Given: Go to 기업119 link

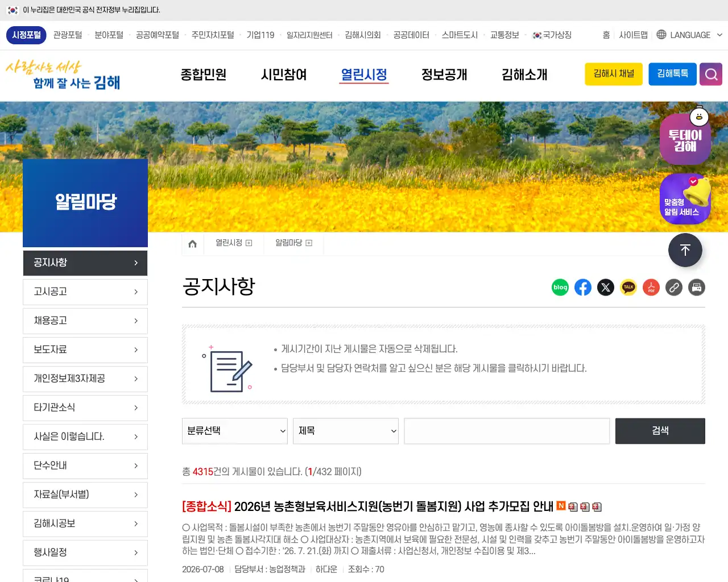Looking at the screenshot, I should pos(260,35).
